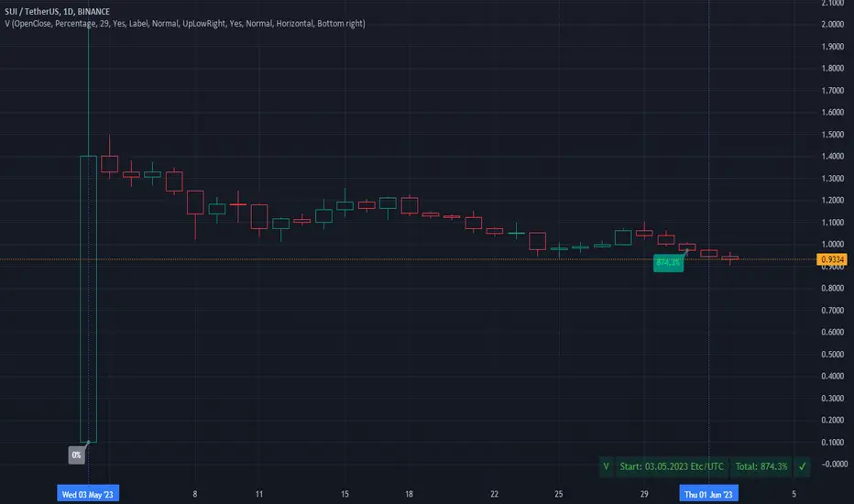Click the 29 date on time axis

644,494
